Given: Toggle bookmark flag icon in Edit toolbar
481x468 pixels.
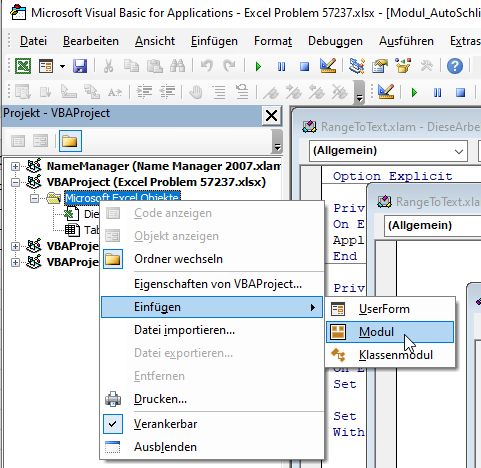Looking at the screenshot, I should pos(271,92).
